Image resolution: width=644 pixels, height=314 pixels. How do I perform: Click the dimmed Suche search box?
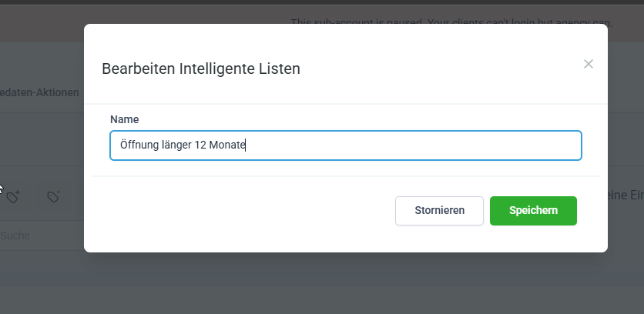[31, 235]
